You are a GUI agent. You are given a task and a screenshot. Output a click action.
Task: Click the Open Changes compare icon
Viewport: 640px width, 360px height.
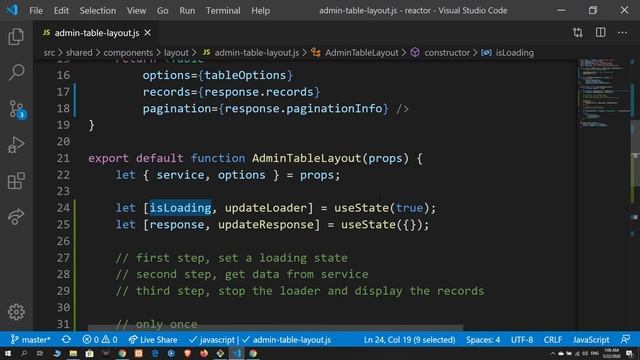578,33
